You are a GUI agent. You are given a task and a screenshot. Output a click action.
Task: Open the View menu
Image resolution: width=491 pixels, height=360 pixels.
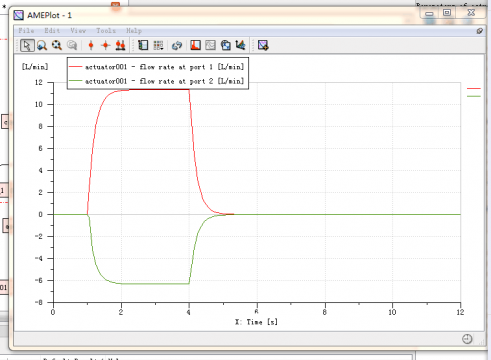[x=78, y=31]
